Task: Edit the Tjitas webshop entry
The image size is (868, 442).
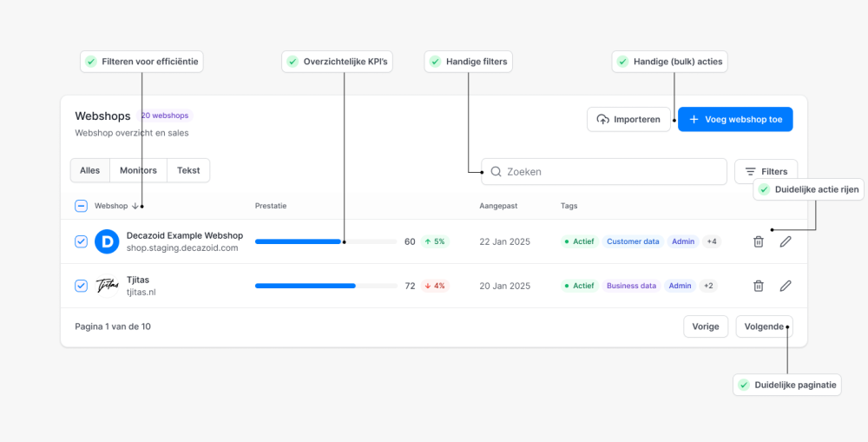Action: (x=786, y=286)
